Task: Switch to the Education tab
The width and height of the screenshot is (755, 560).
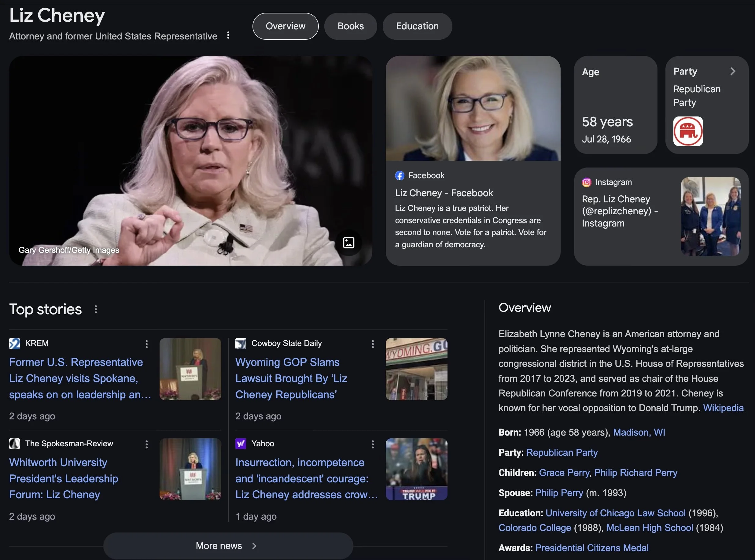Action: click(417, 26)
